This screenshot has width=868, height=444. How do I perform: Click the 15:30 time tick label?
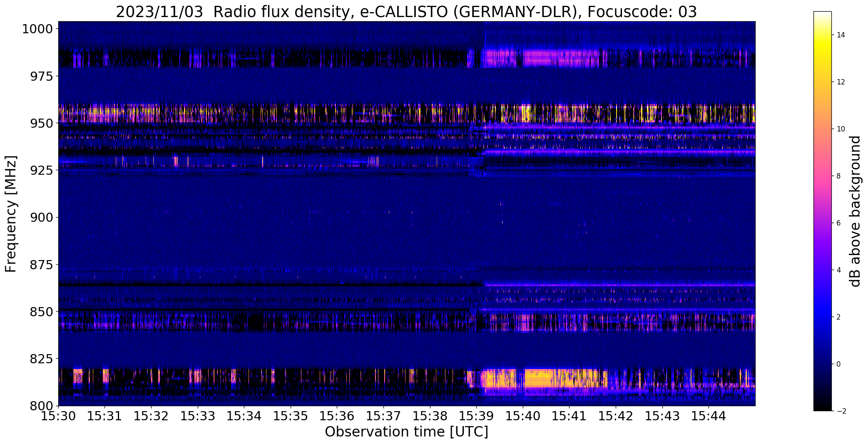pyautogui.click(x=58, y=416)
